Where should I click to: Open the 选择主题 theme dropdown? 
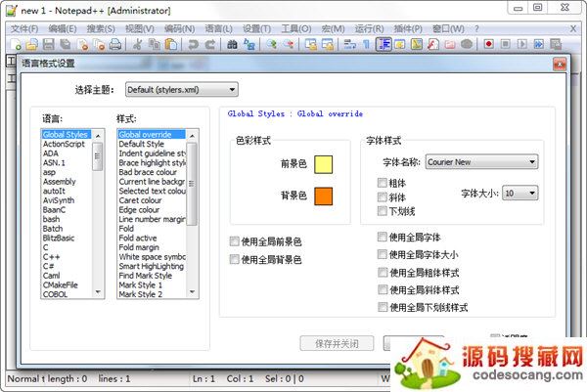[182, 90]
